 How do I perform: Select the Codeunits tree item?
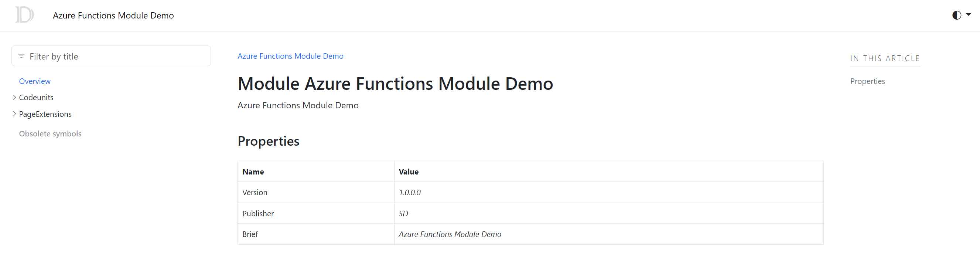36,97
